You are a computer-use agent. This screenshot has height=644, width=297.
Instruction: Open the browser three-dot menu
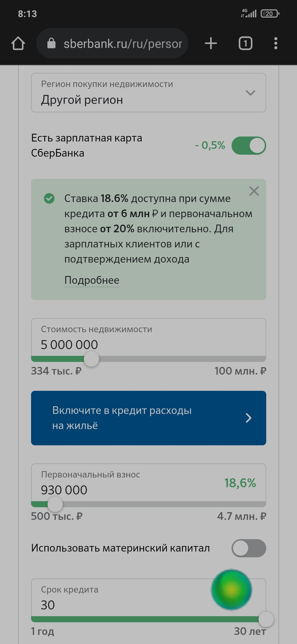(276, 43)
